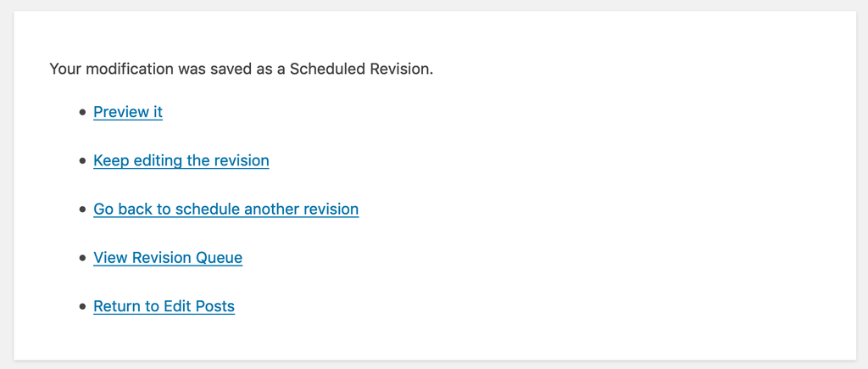This screenshot has width=868, height=369.
Task: Click bullet next to schedule another revision
Action: (82, 210)
